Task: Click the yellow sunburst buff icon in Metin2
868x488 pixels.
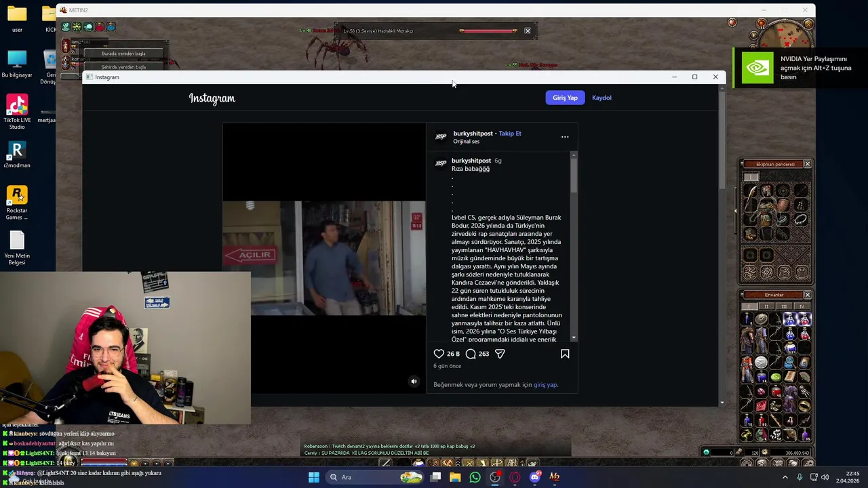Action: [x=77, y=27]
